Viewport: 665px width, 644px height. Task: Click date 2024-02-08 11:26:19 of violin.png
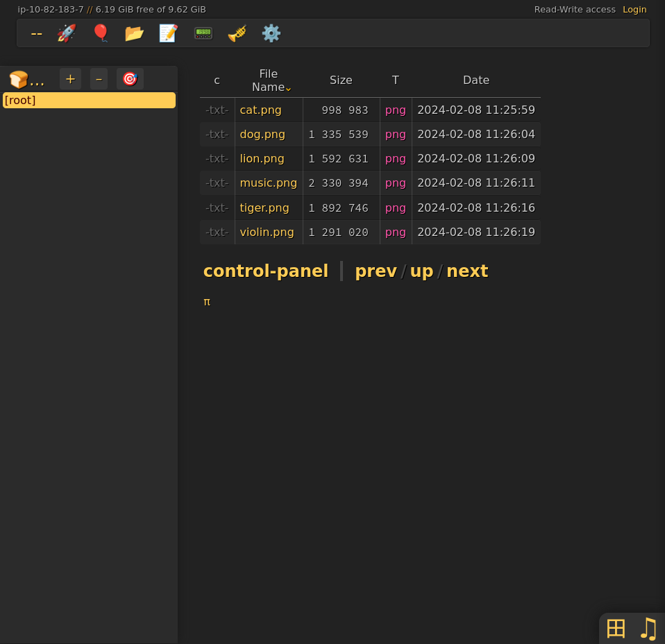click(476, 232)
